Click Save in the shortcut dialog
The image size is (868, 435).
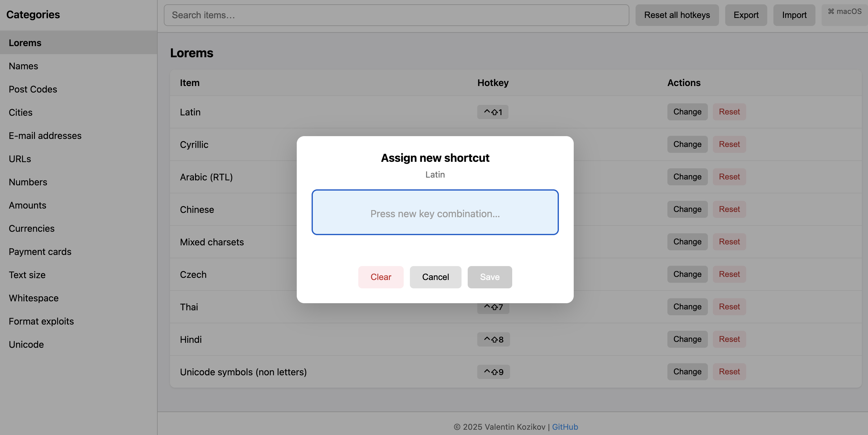489,277
